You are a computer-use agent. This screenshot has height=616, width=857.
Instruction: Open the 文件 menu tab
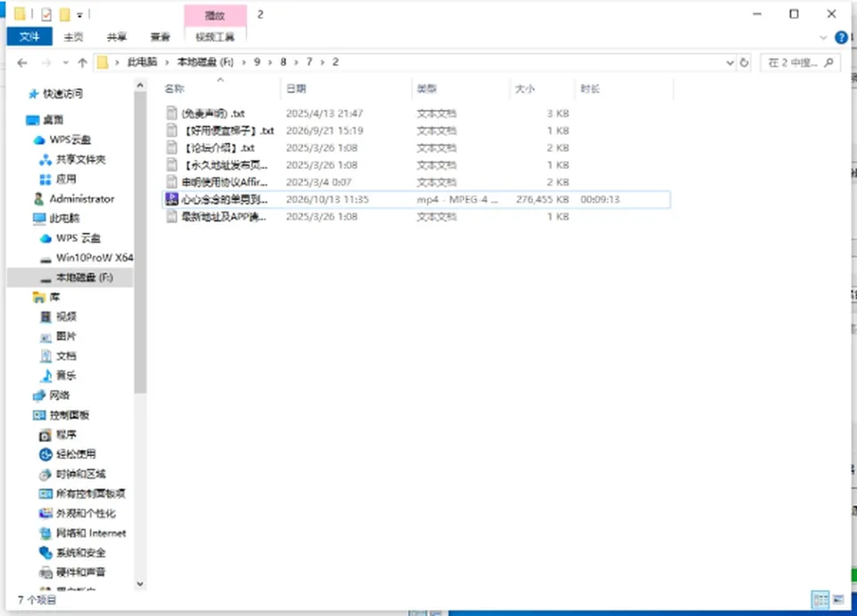pos(29,37)
